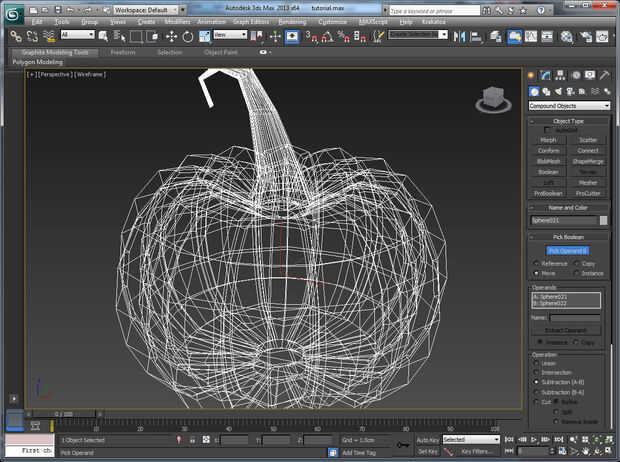Click the ProBoolean button
This screenshot has height=462, width=620.
tap(548, 192)
